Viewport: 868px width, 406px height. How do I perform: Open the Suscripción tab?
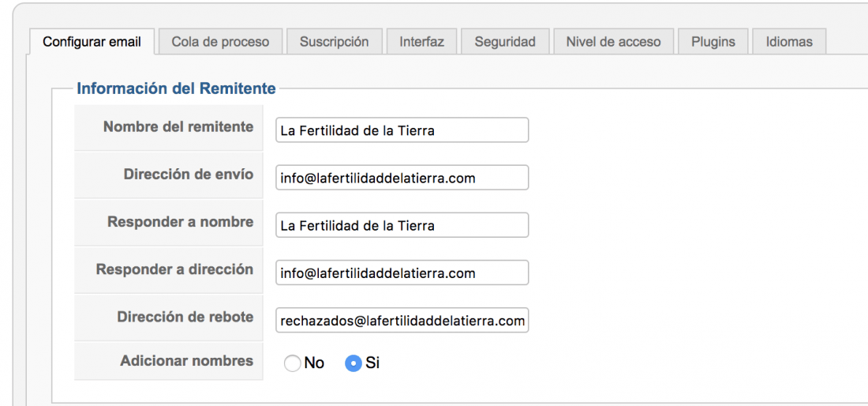point(335,42)
